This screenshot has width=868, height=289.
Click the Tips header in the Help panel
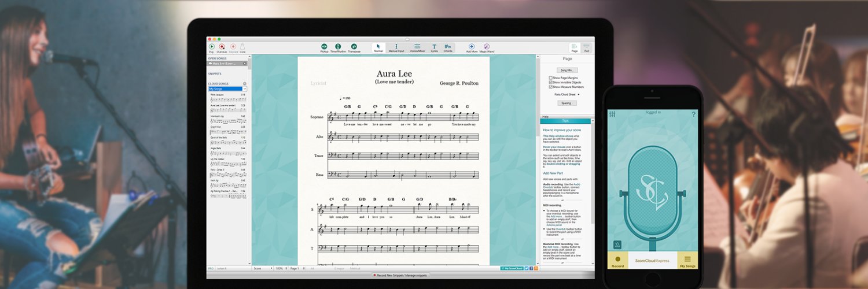tap(565, 121)
